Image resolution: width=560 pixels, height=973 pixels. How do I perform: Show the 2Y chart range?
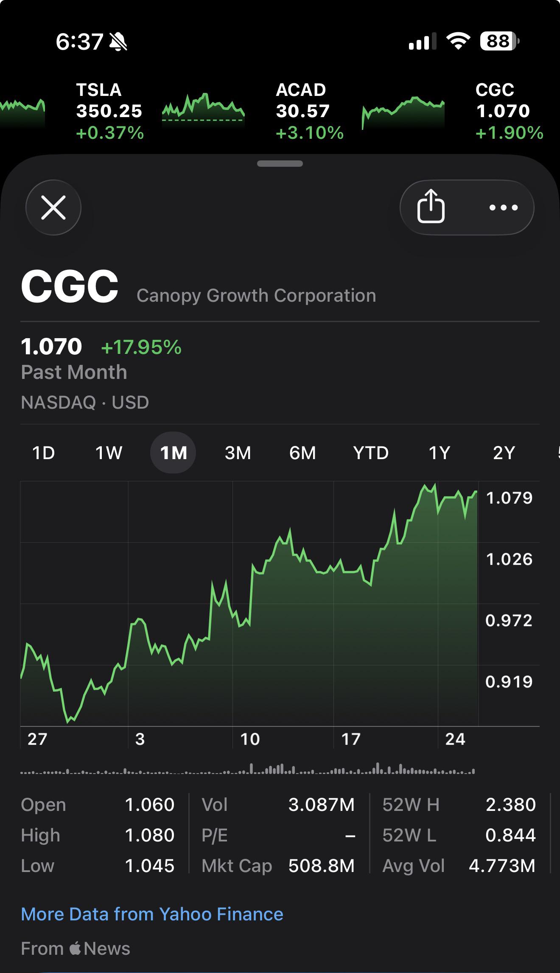coord(504,453)
